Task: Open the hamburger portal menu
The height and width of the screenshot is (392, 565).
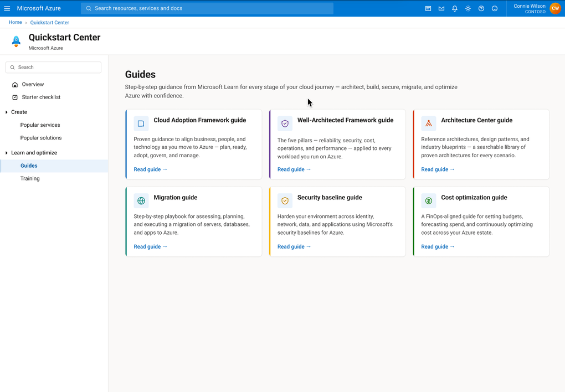Action: pyautogui.click(x=7, y=8)
